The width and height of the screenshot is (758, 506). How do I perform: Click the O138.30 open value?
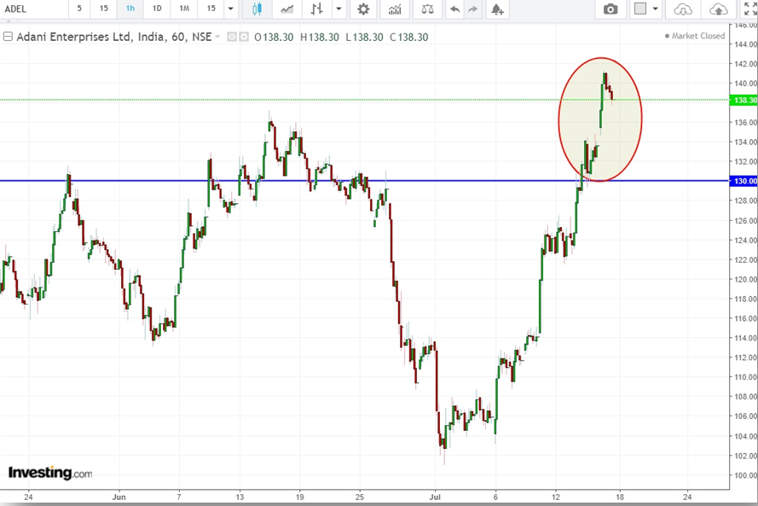[274, 37]
